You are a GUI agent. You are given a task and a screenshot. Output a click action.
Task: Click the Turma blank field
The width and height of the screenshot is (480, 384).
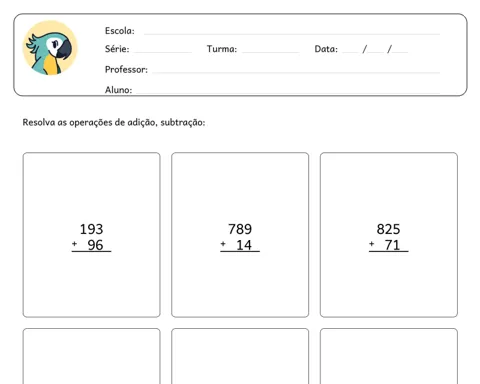[271, 52]
